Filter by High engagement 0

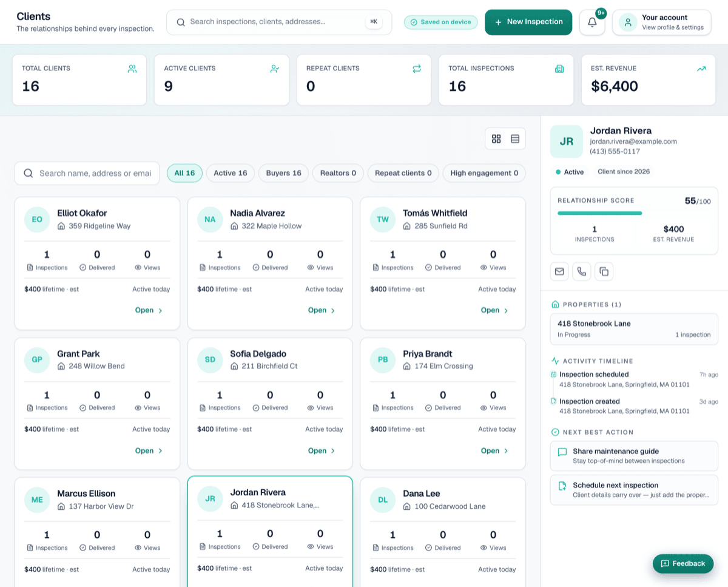[x=484, y=173]
